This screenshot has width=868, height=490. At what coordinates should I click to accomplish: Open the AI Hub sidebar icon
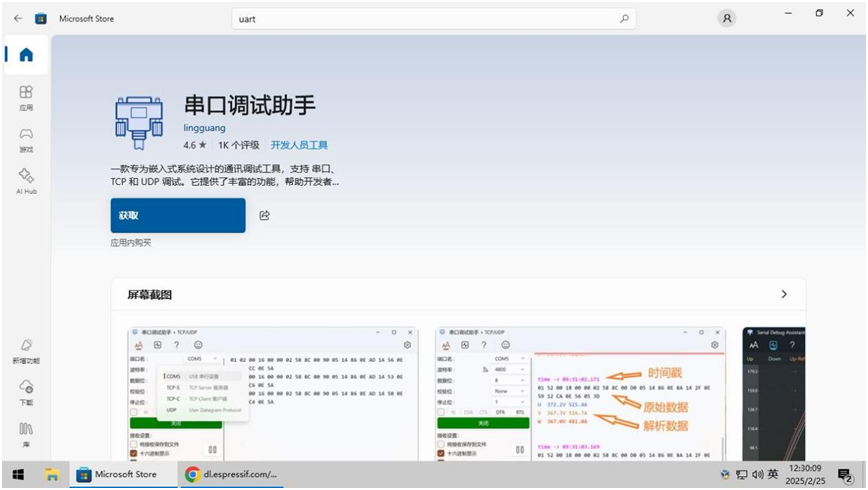(x=26, y=182)
